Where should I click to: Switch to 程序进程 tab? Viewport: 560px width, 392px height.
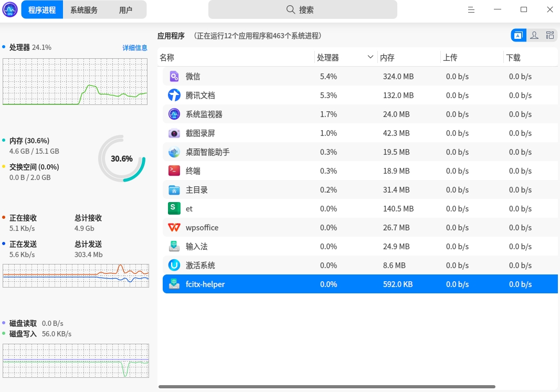click(x=42, y=9)
